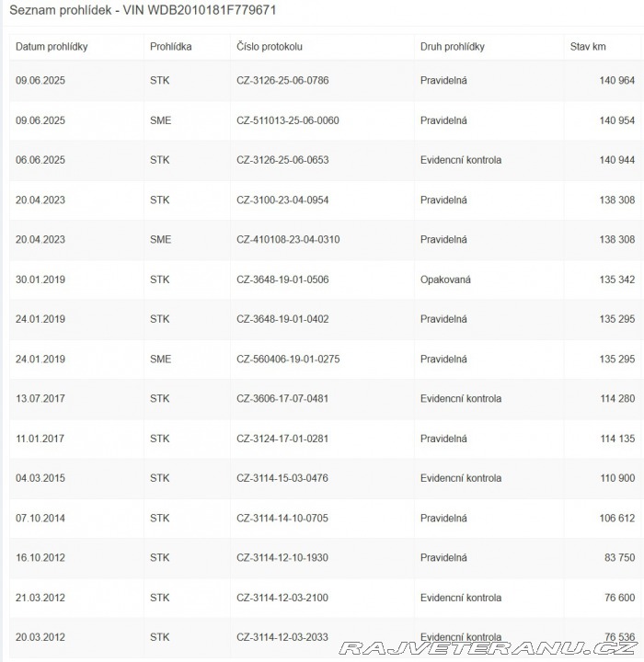Click protocol CZ-560406-19-01-0275
Screen dimensions: 644x662
[288, 359]
